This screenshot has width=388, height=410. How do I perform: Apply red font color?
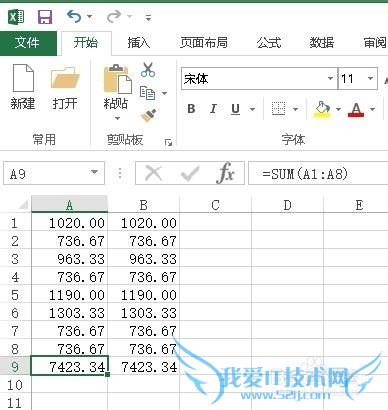tap(356, 109)
